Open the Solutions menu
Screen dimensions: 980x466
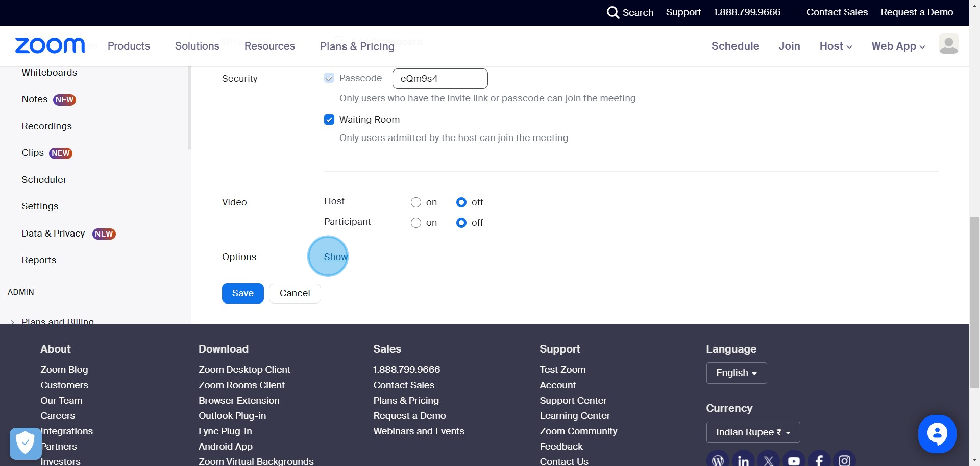click(197, 46)
